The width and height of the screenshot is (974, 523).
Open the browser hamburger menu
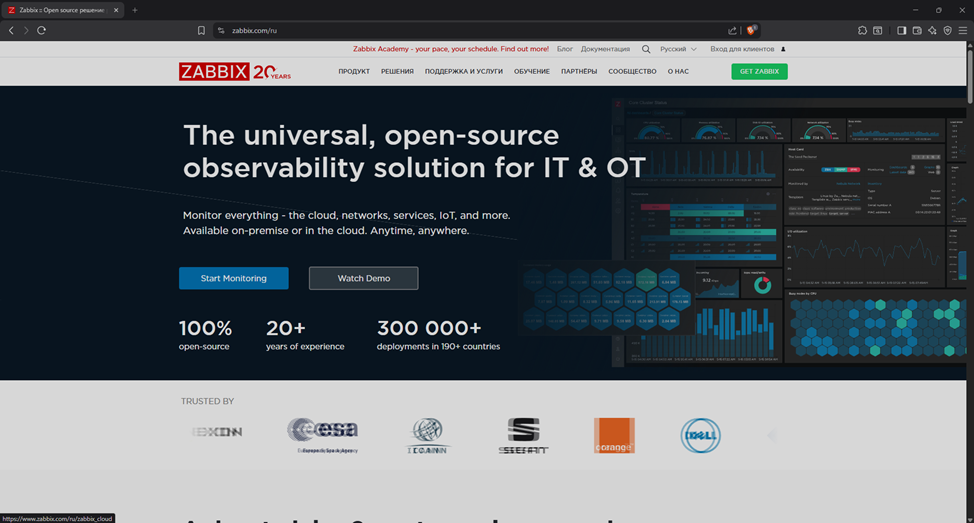[962, 30]
